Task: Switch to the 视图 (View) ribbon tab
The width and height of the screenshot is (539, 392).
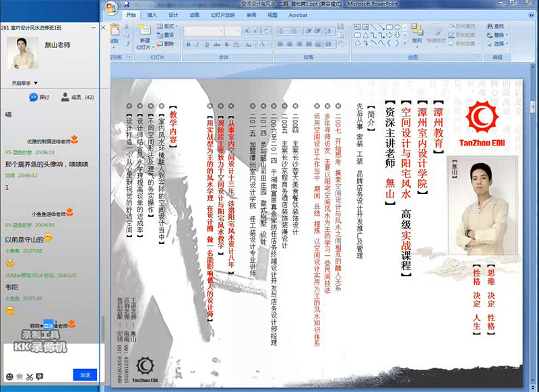Action: tap(272, 15)
